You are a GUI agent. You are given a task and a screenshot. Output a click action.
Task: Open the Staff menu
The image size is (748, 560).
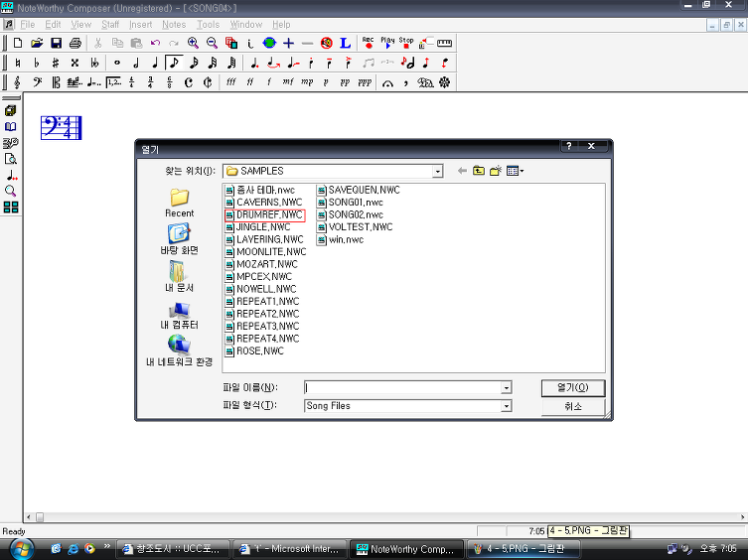click(x=110, y=25)
